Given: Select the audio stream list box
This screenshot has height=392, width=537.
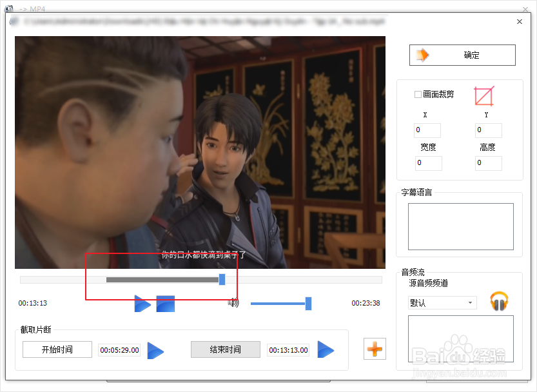Looking at the screenshot, I should click(461, 338).
